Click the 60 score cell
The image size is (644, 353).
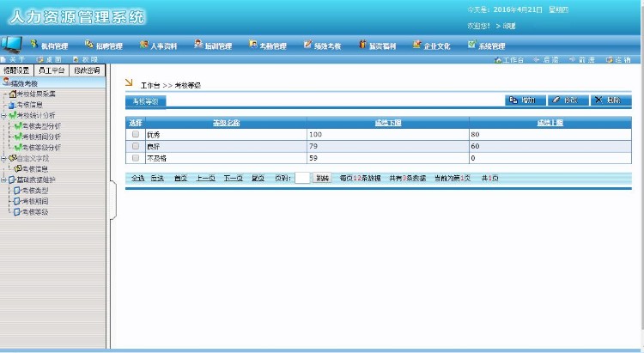(550, 146)
